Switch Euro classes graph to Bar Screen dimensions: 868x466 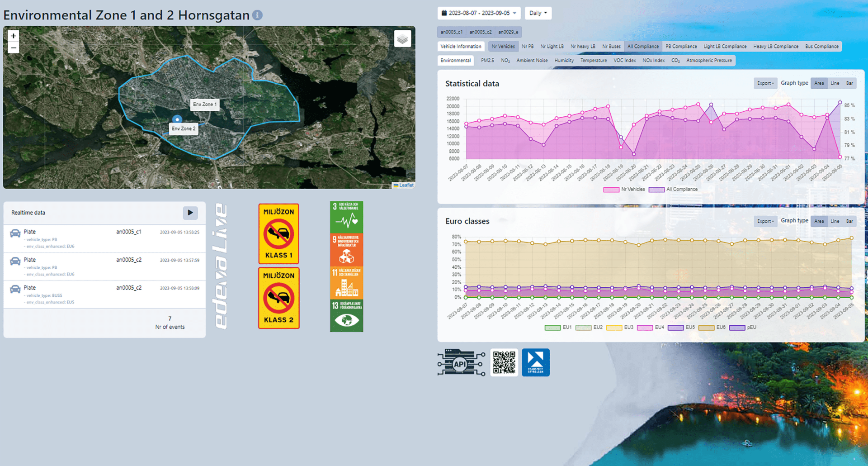(x=849, y=221)
